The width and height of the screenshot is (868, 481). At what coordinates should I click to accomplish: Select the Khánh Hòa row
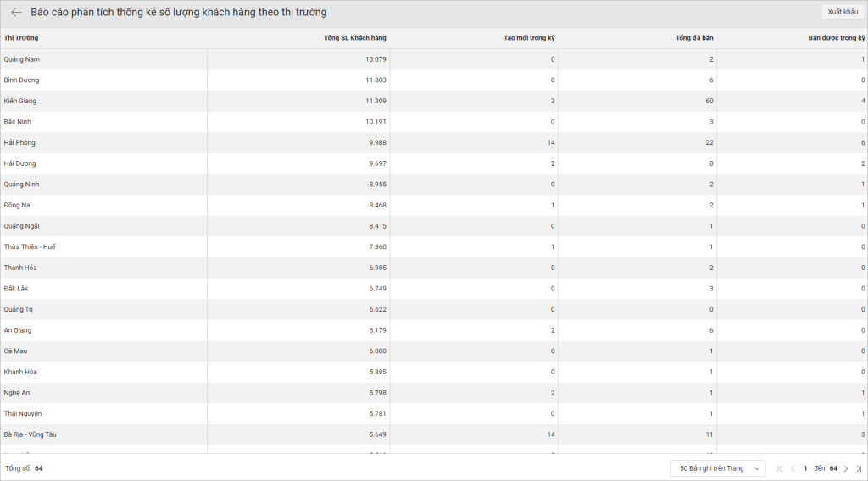point(434,372)
